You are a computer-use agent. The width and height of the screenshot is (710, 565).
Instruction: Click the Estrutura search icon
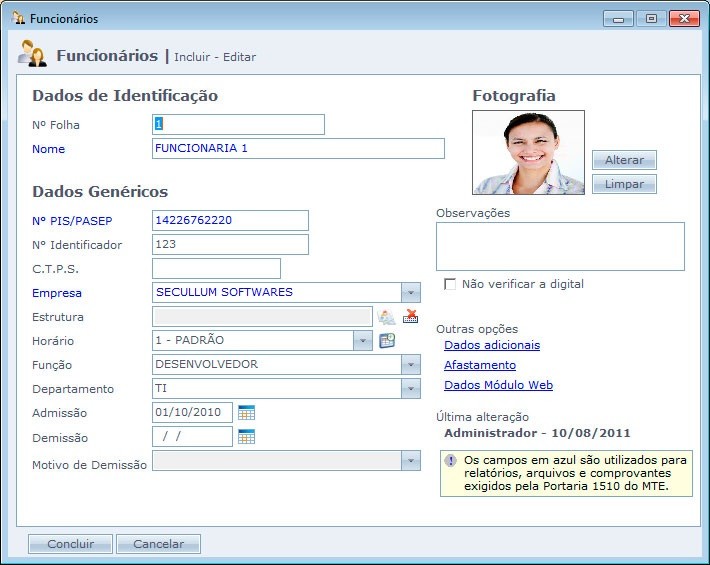[x=387, y=317]
